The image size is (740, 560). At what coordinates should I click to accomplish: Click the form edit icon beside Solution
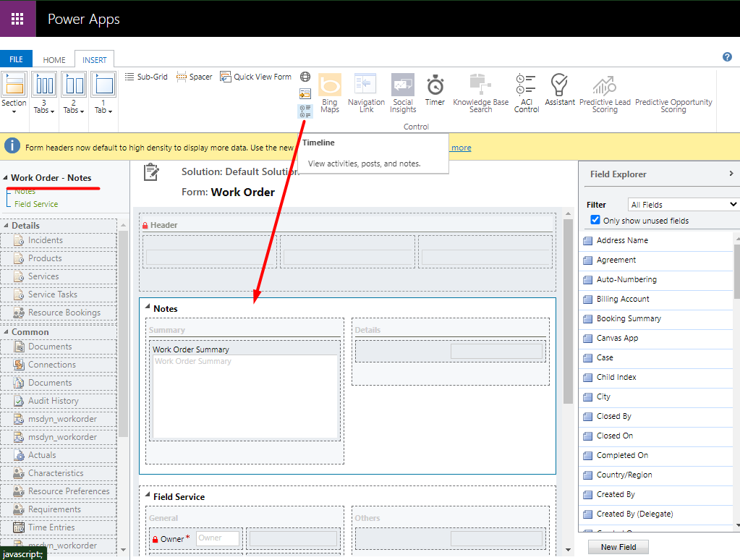tap(151, 172)
